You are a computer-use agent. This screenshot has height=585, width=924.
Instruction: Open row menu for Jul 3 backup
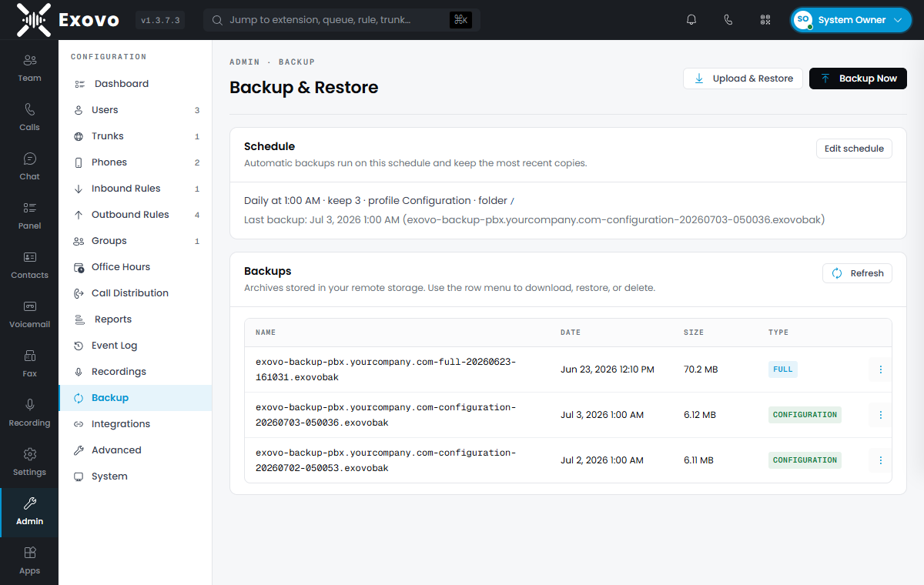click(x=880, y=415)
